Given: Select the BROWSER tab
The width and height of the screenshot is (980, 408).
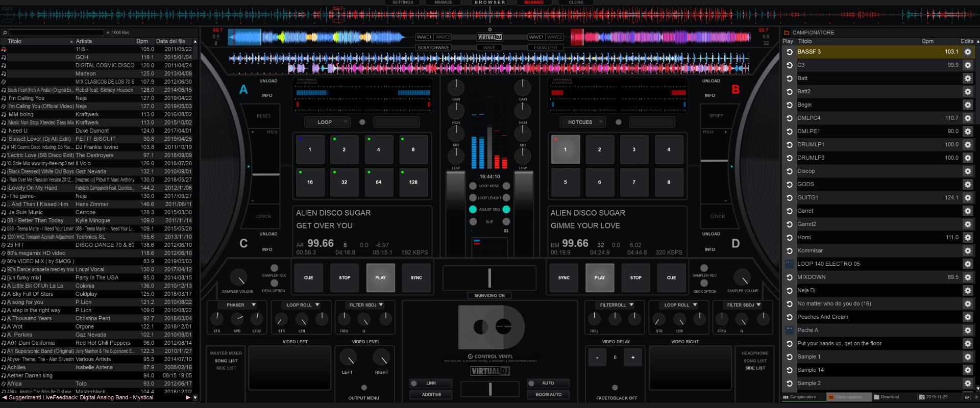Looking at the screenshot, I should point(489,3).
